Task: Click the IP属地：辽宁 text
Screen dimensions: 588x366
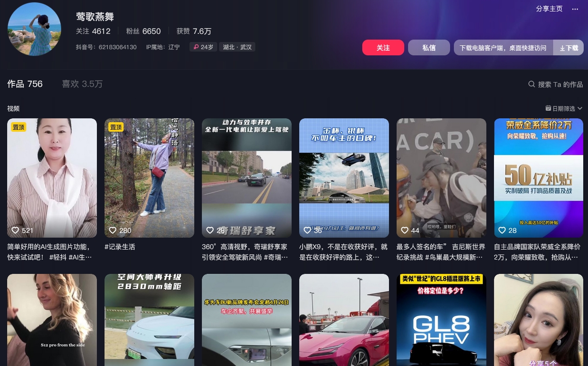Action: point(163,47)
